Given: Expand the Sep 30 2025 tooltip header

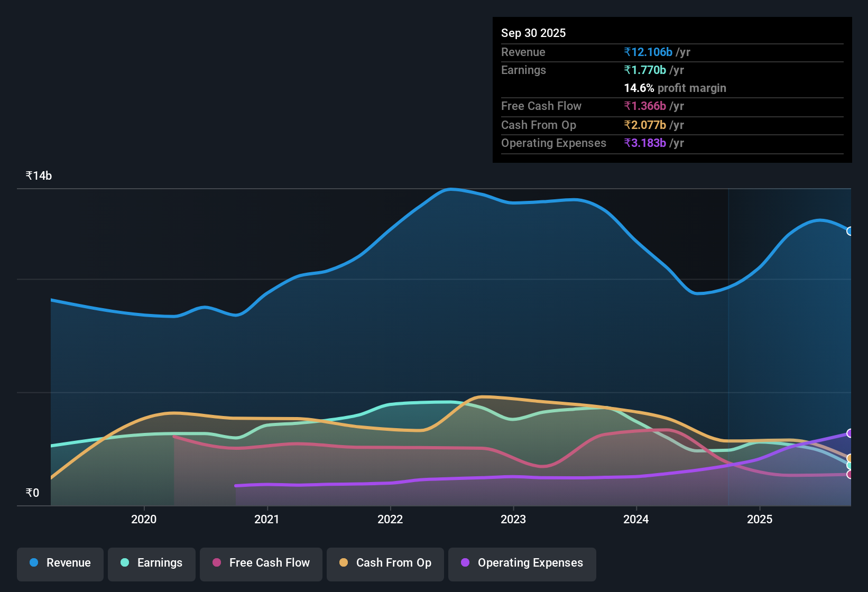Looking at the screenshot, I should tap(533, 33).
